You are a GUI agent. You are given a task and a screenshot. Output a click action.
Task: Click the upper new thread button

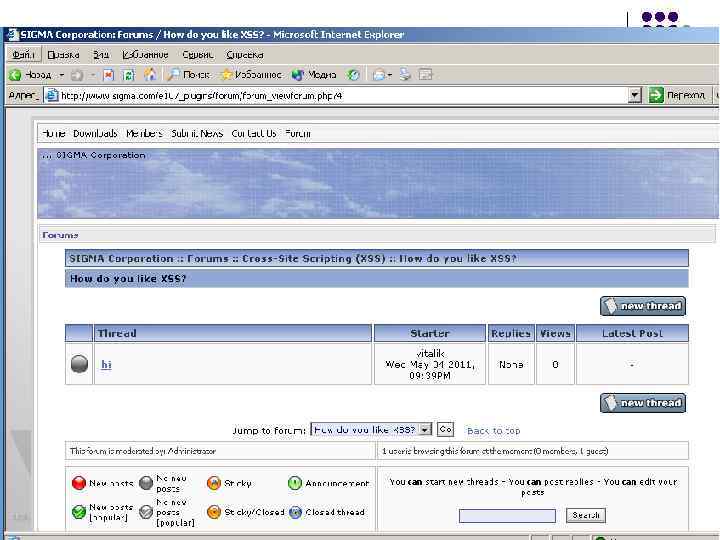tap(643, 306)
